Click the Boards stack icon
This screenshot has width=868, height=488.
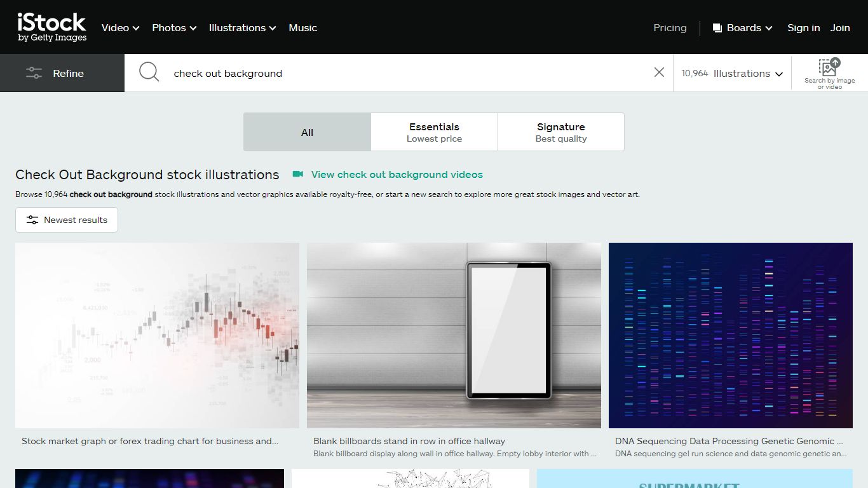(717, 28)
